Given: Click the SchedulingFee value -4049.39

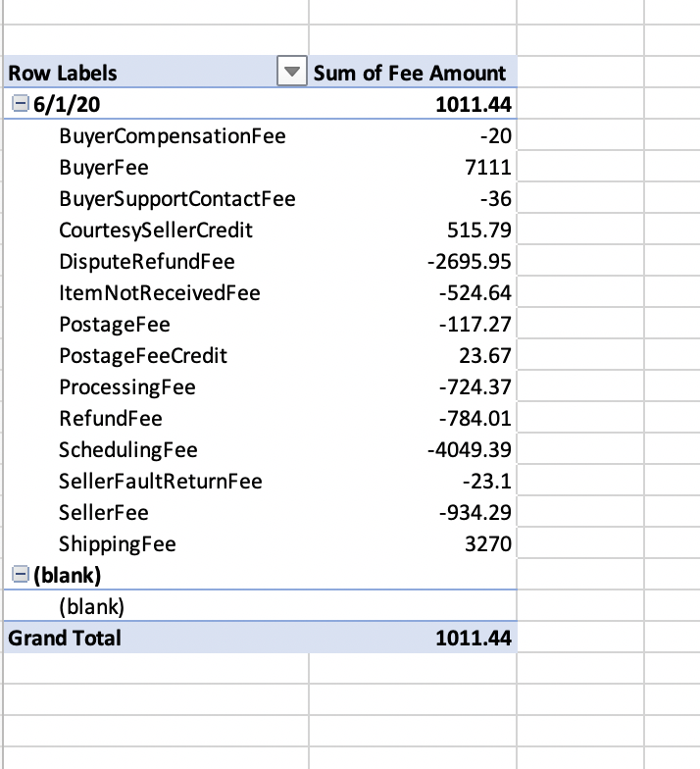Looking at the screenshot, I should pyautogui.click(x=471, y=450).
